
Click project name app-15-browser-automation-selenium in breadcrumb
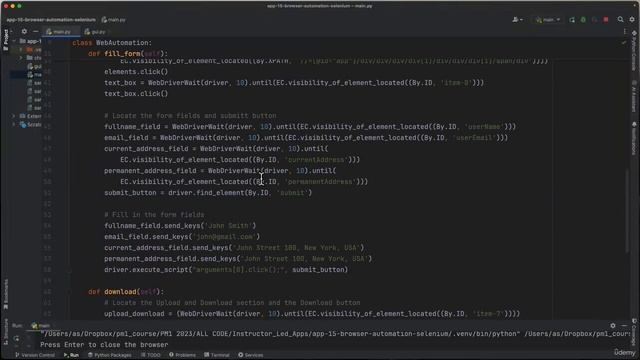(51, 20)
